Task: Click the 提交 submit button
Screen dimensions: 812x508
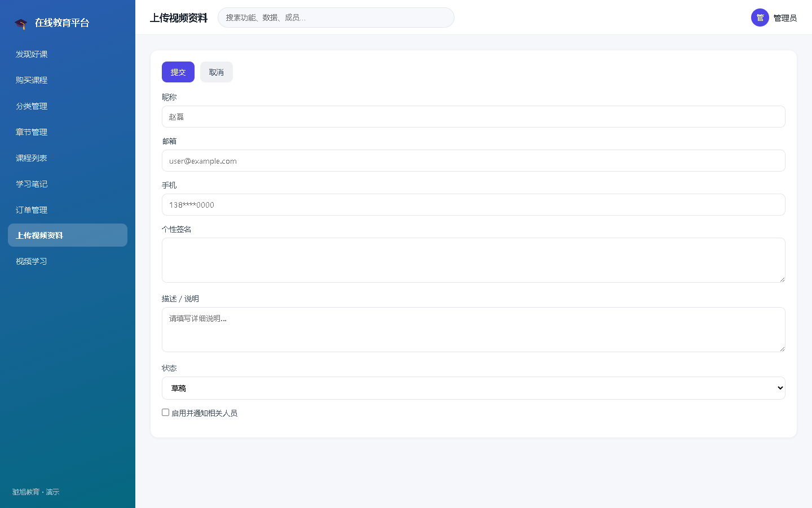Action: click(x=178, y=72)
